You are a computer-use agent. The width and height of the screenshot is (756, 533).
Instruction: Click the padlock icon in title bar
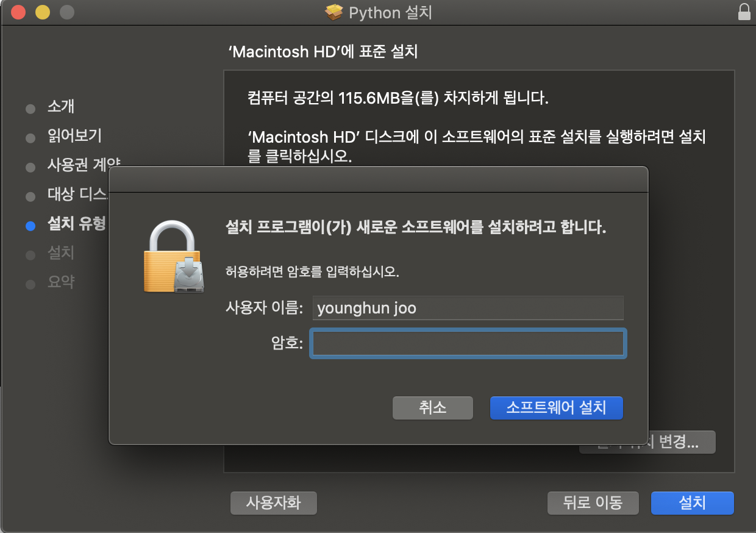744,12
